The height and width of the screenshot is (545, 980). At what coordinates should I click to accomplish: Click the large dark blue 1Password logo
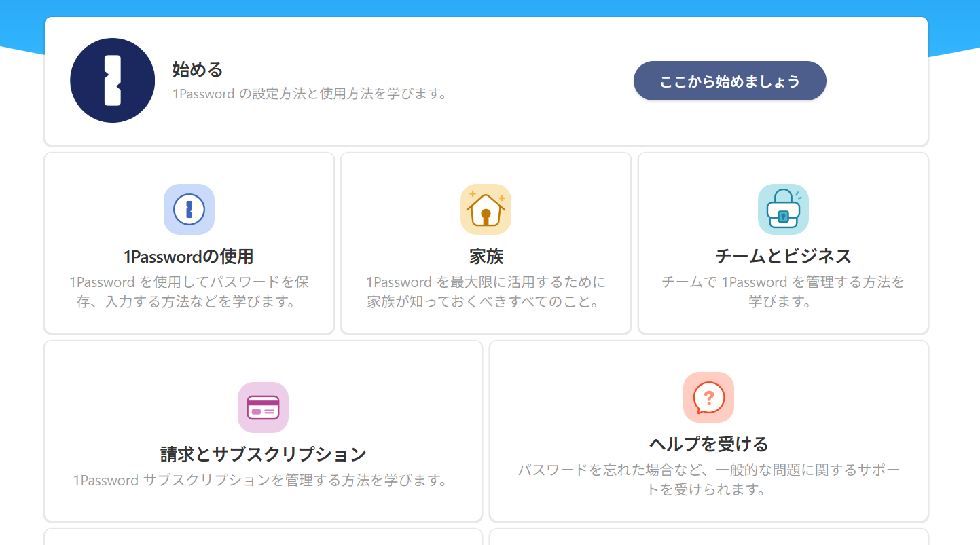coord(112,81)
